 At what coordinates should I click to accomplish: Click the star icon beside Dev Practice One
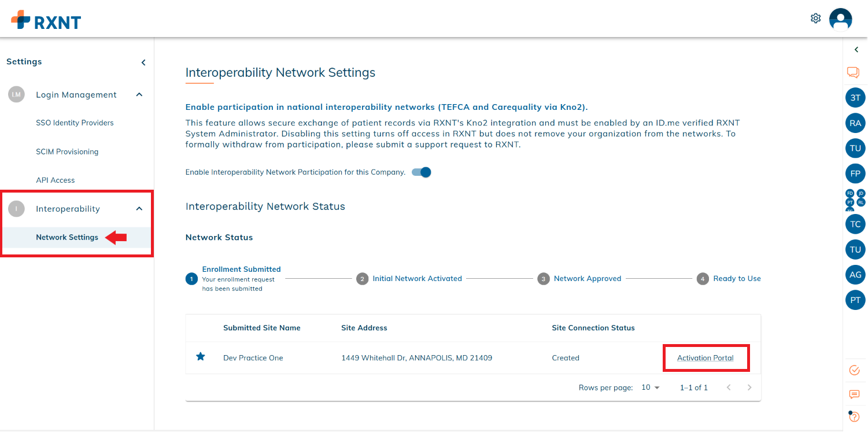pyautogui.click(x=201, y=357)
